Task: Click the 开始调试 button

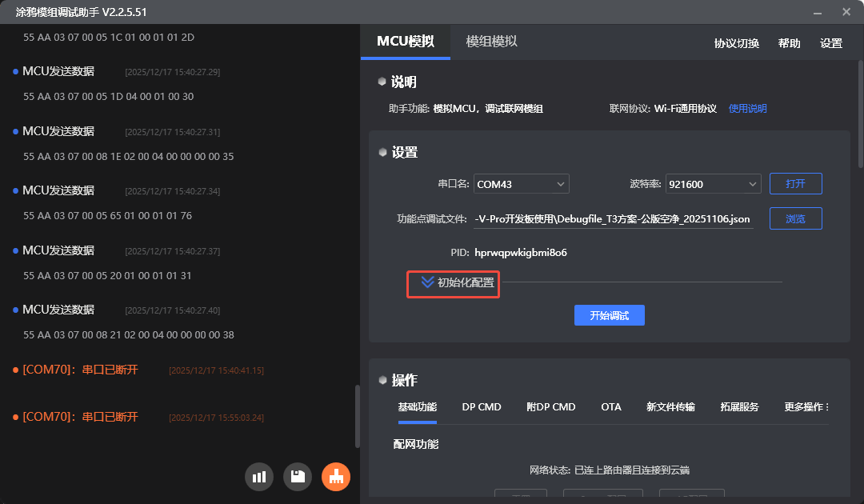Action: 609,315
